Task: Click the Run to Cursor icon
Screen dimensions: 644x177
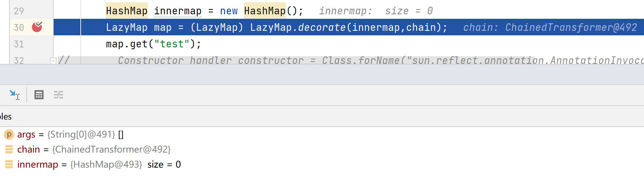Action: coord(14,95)
